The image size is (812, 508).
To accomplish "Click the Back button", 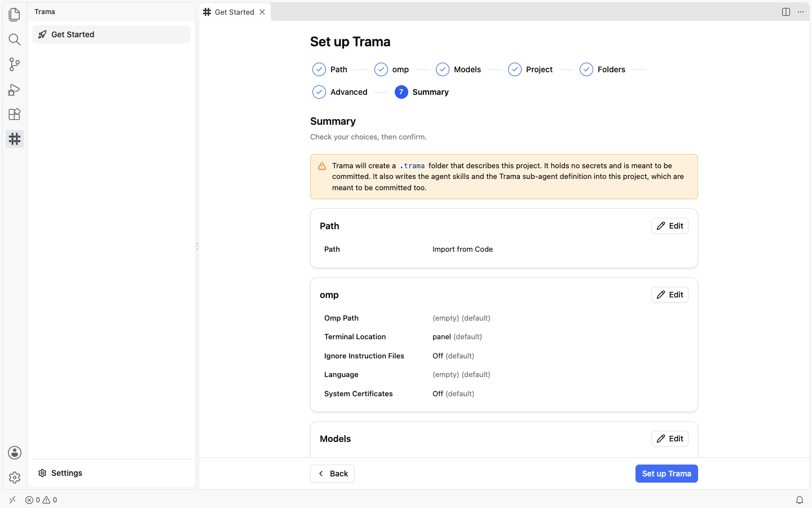I will [332, 474].
